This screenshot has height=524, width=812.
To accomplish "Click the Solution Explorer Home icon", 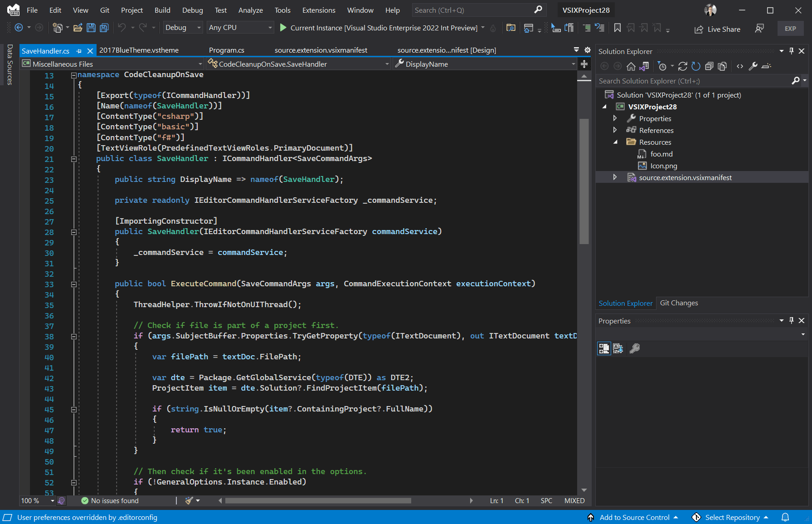I will (631, 66).
